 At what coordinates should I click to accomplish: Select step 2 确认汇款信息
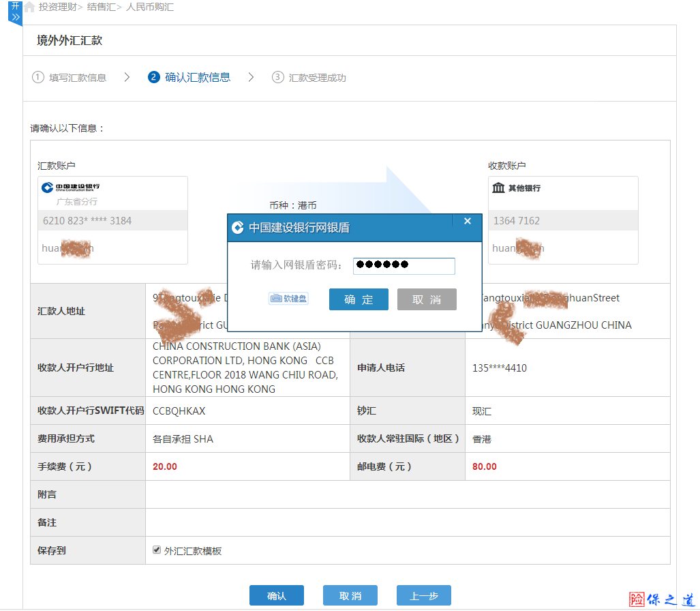[189, 77]
